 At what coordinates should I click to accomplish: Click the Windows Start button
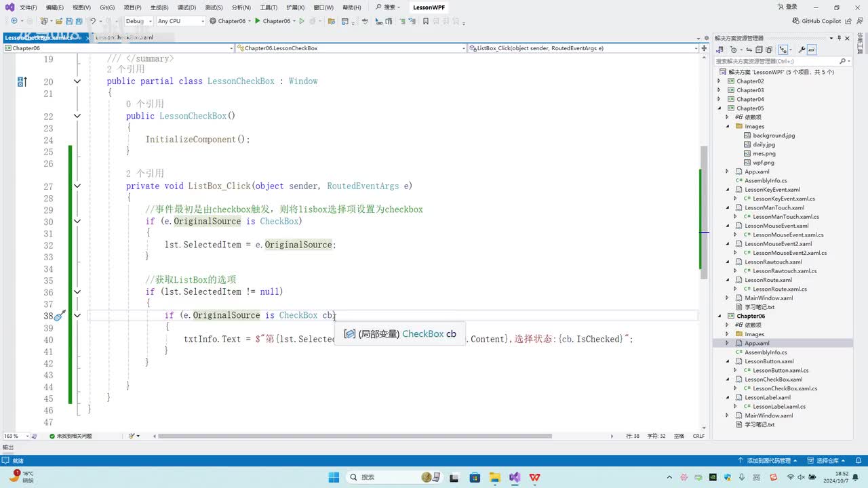point(334,477)
